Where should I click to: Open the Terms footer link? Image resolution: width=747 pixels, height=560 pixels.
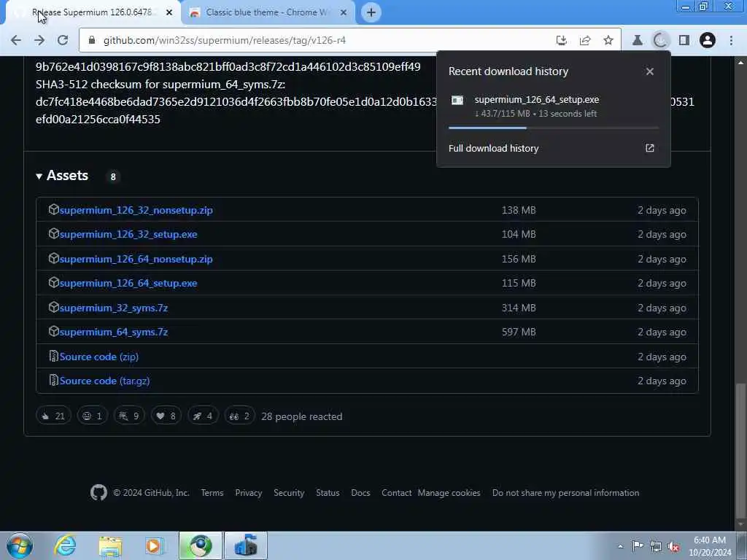point(212,492)
